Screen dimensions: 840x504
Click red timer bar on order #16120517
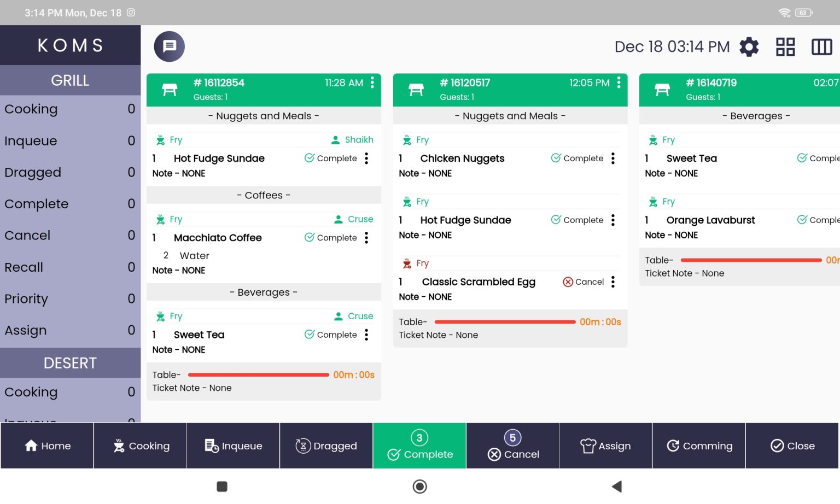tap(505, 322)
